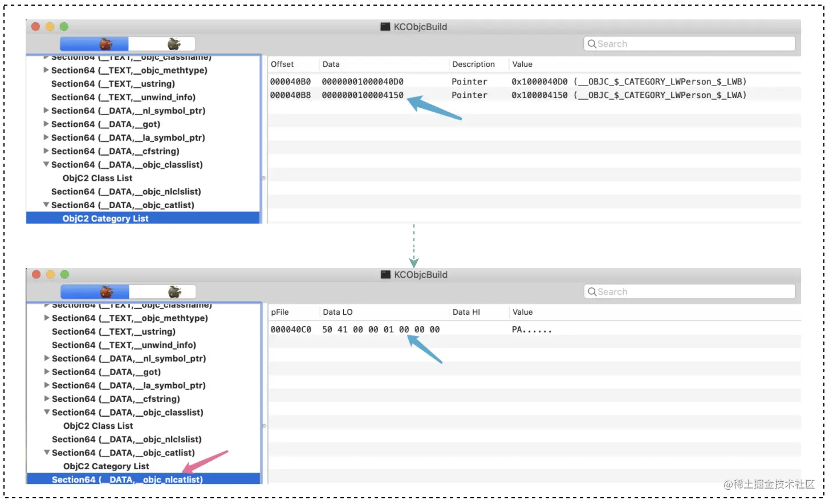829x504 pixels.
Task: Click the Description column header
Action: 473,64
